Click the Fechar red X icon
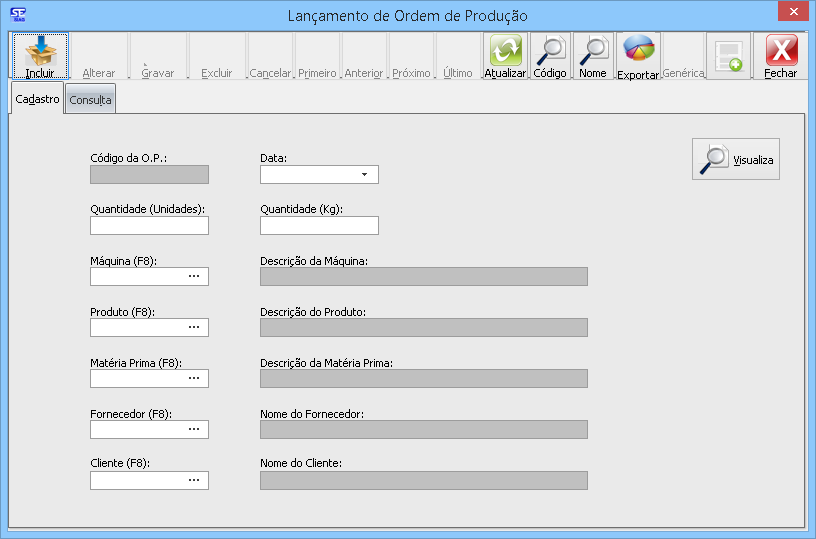 tap(781, 51)
